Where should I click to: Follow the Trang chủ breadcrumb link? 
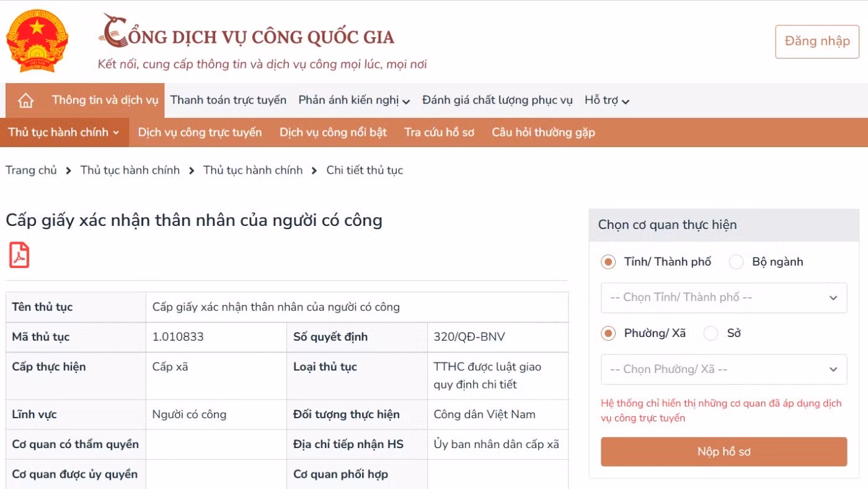[31, 170]
